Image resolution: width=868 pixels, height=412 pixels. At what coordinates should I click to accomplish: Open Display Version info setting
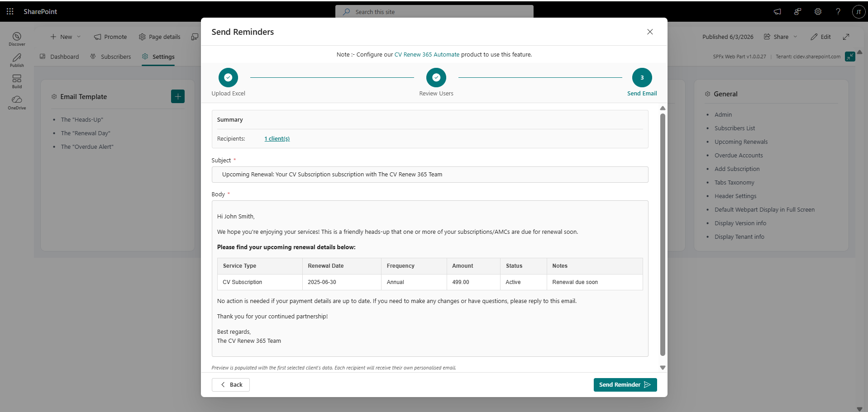click(x=740, y=223)
